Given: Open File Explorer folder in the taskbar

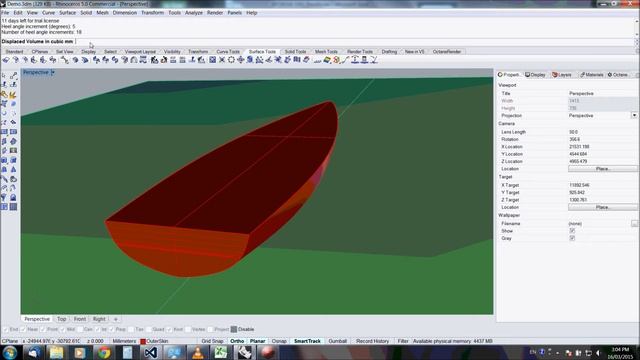Looking at the screenshot, I should [x=56, y=352].
